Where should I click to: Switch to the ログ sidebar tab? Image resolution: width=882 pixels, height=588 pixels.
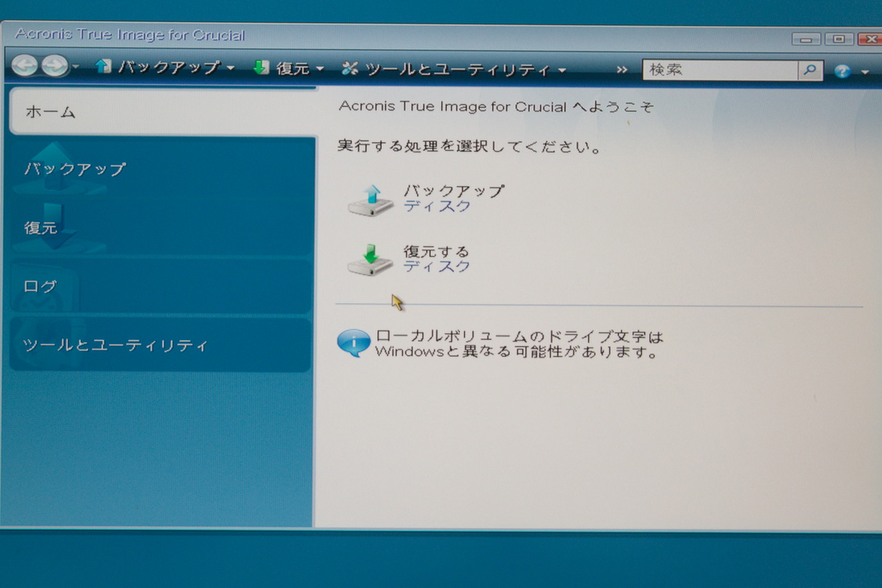(x=161, y=286)
